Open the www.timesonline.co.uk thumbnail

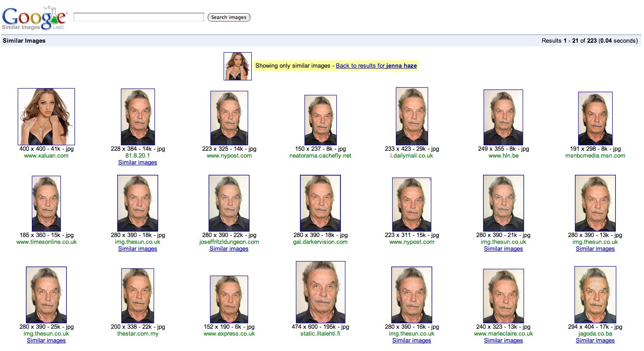coord(46,203)
